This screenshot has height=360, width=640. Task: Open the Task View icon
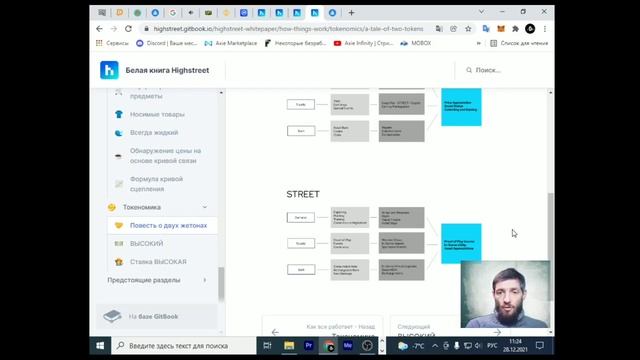click(267, 346)
